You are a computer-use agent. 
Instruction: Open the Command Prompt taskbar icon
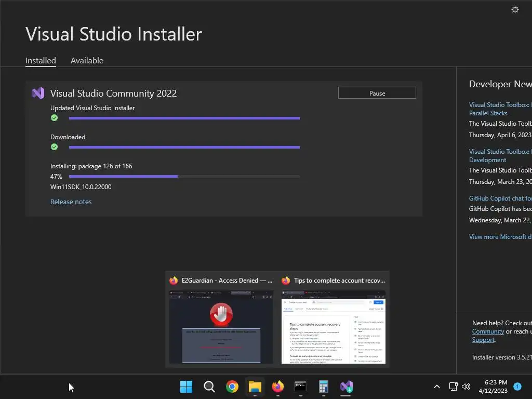pyautogui.click(x=300, y=387)
